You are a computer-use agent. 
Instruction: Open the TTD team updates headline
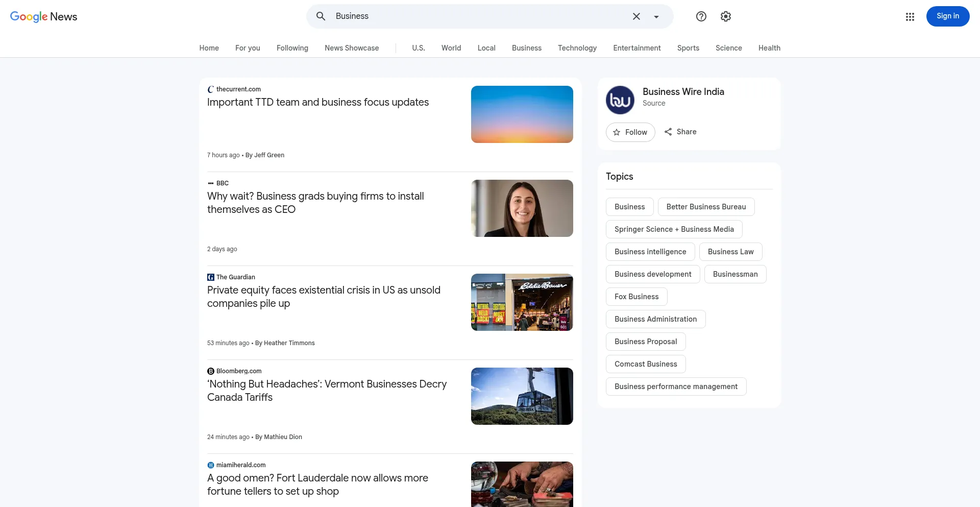(x=318, y=102)
